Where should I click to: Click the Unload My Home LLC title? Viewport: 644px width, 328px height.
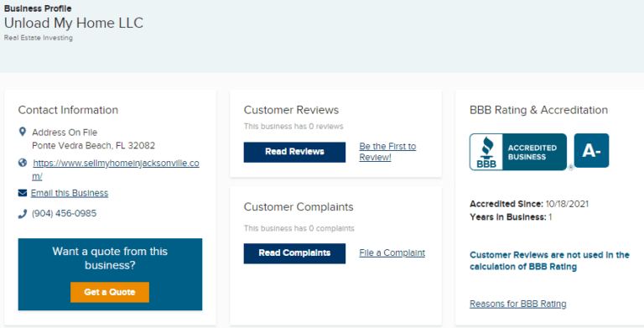[74, 23]
